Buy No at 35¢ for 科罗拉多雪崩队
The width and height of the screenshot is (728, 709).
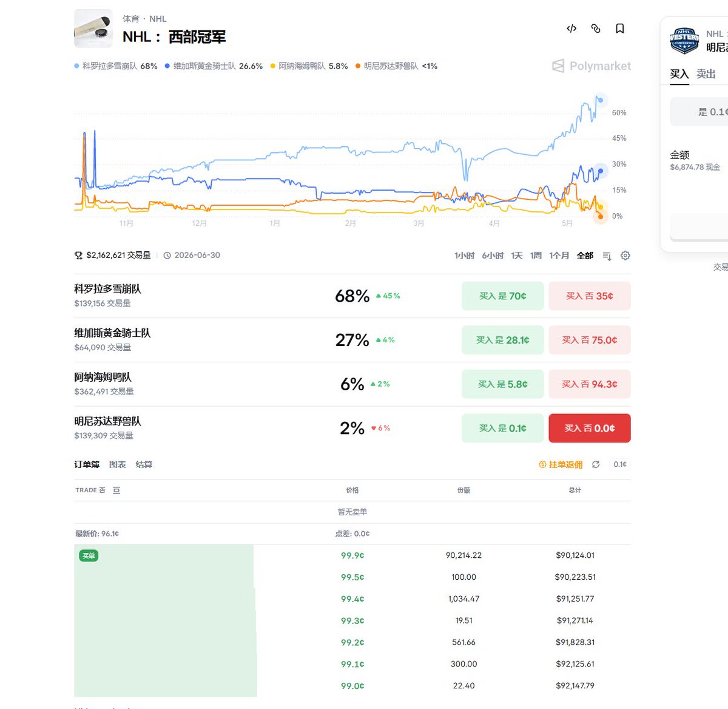click(x=590, y=296)
